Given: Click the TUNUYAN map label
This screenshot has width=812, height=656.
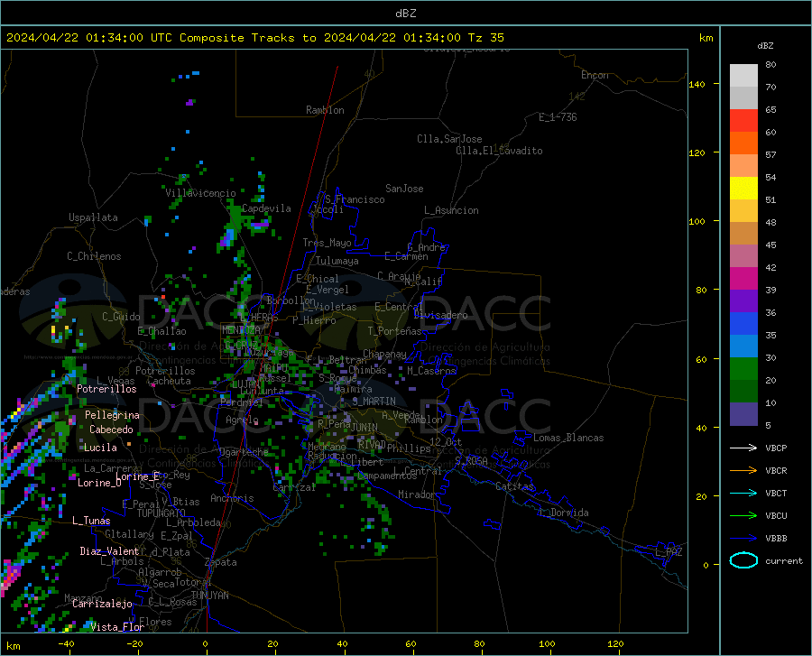Looking at the screenshot, I should (209, 596).
